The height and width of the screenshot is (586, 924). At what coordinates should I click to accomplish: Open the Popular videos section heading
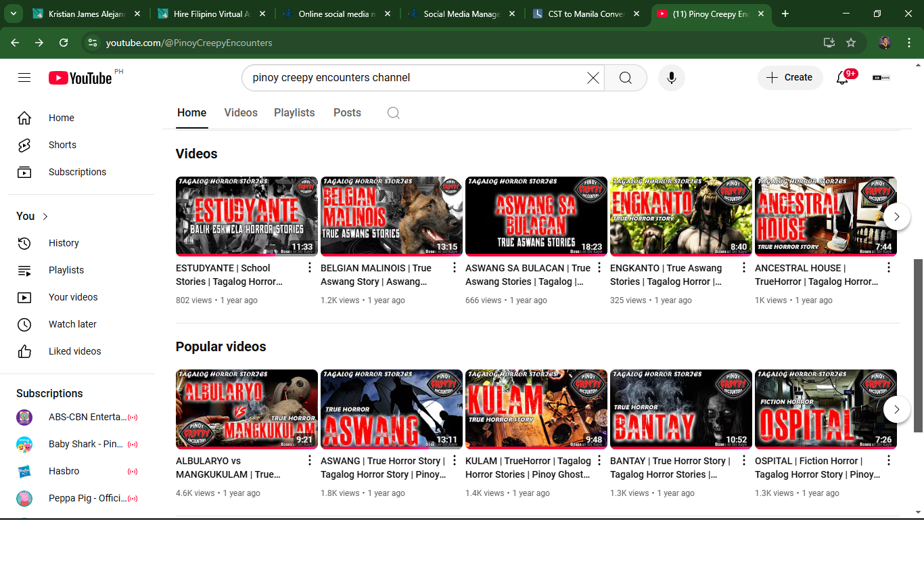click(x=221, y=346)
